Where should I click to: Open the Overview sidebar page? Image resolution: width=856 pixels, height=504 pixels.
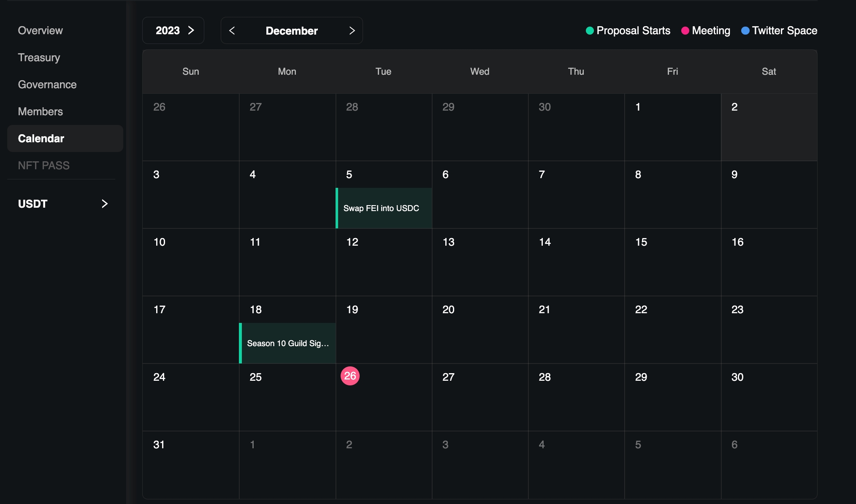pos(40,30)
